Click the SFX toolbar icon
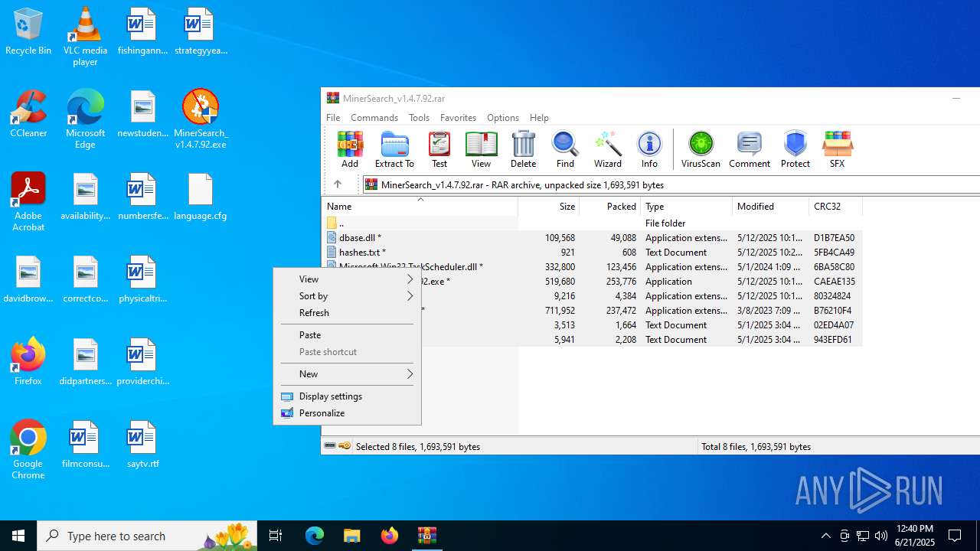 [837, 149]
